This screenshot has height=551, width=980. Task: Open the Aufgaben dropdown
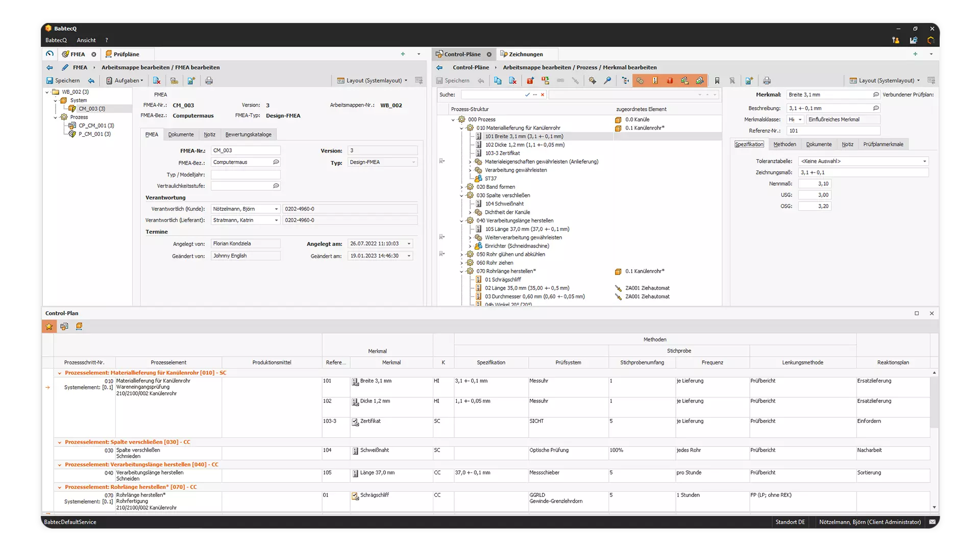[125, 81]
